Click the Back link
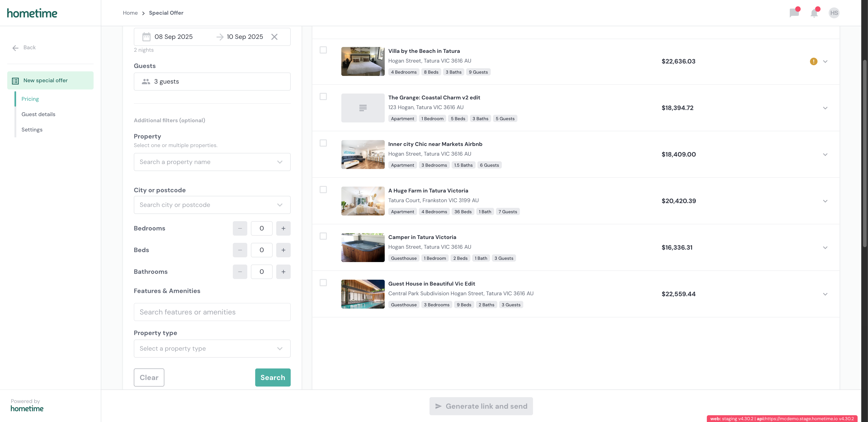Image resolution: width=868 pixels, height=422 pixels. pos(29,47)
